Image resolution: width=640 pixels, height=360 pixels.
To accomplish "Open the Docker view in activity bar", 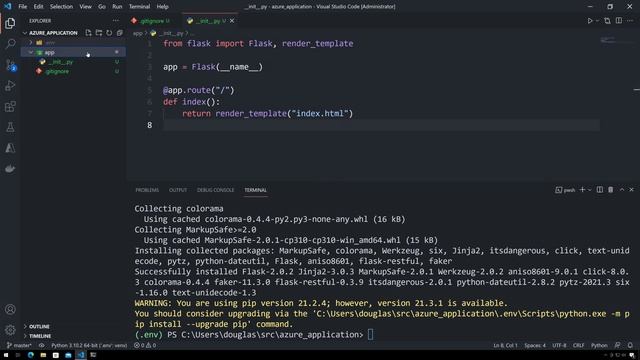I will 10,169.
